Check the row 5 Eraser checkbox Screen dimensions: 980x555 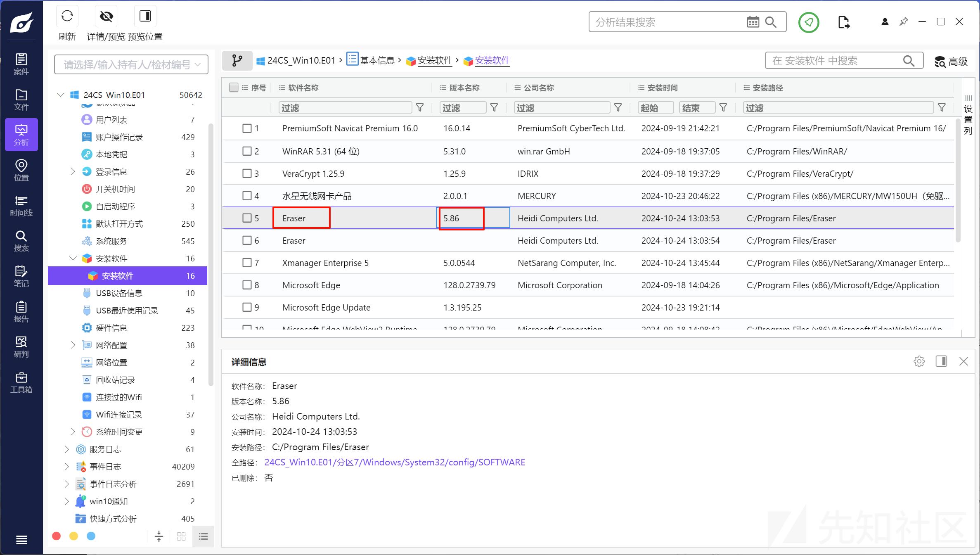(x=247, y=218)
